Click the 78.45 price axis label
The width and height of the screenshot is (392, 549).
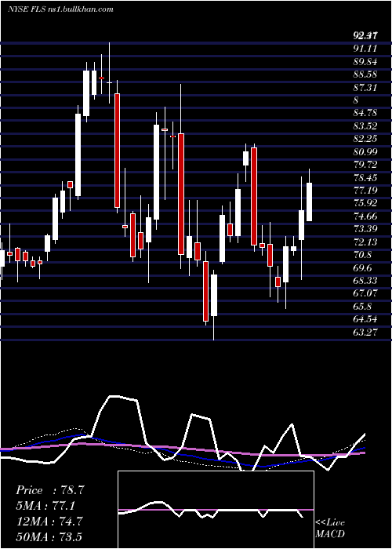tap(365, 178)
